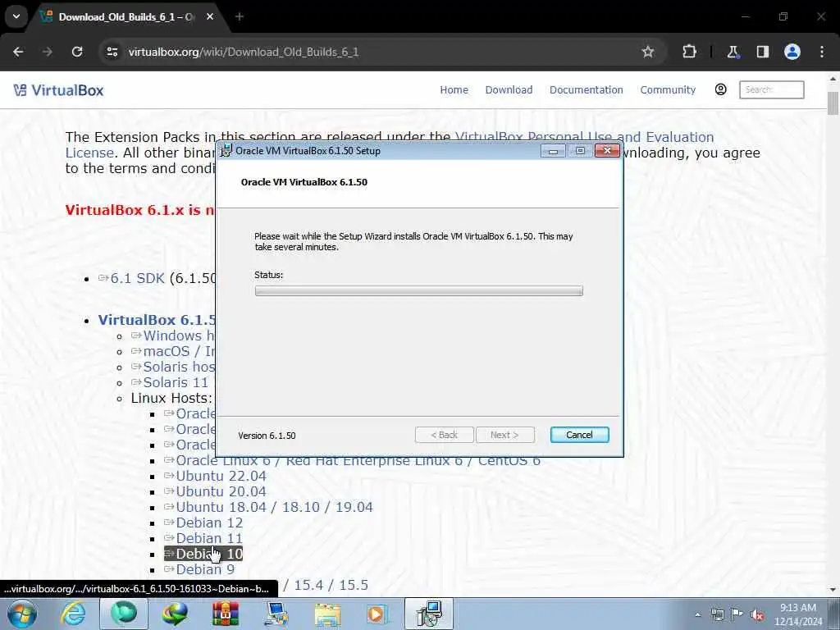This screenshot has height=630, width=840.
Task: Go back with the browser back arrow
Action: tap(18, 52)
